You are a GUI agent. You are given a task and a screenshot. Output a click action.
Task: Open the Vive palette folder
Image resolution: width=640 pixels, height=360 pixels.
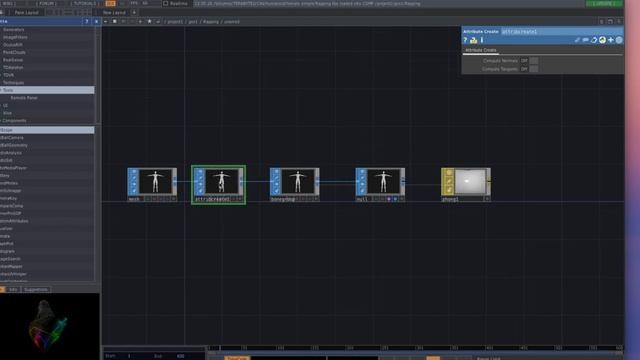click(x=7, y=113)
